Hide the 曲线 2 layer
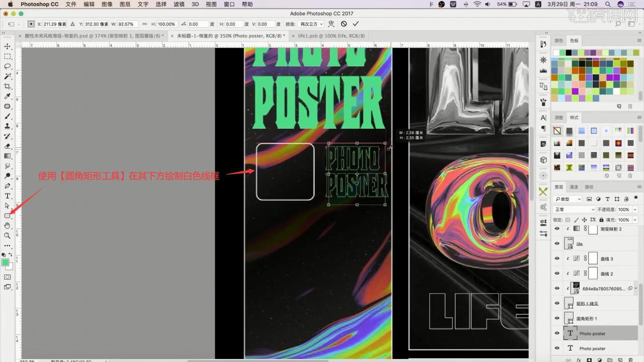 tap(557, 274)
